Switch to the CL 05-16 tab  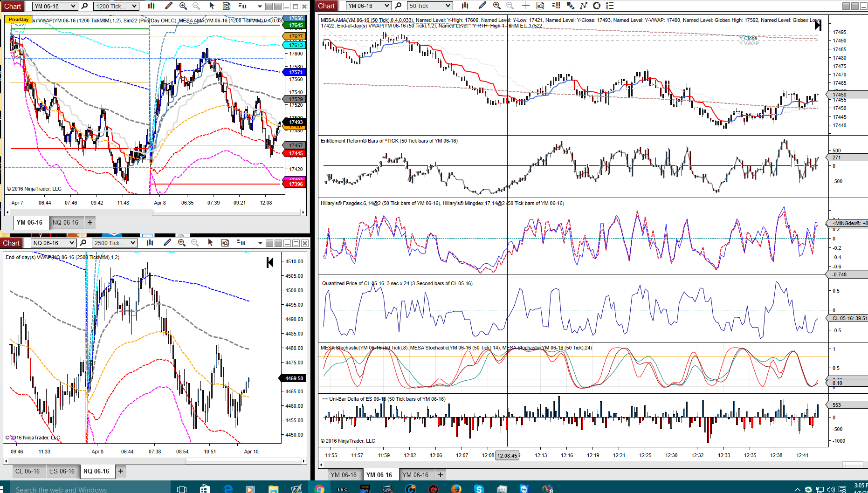coord(28,471)
